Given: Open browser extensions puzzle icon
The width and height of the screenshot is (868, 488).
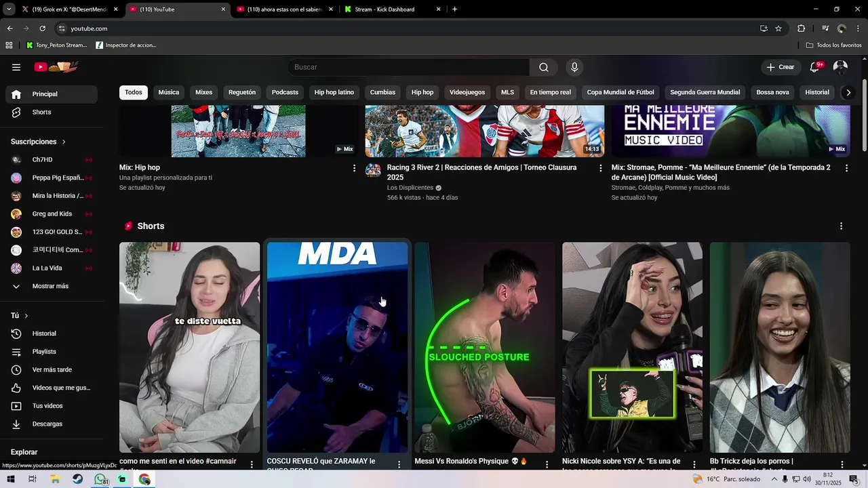Looking at the screenshot, I should pyautogui.click(x=801, y=28).
